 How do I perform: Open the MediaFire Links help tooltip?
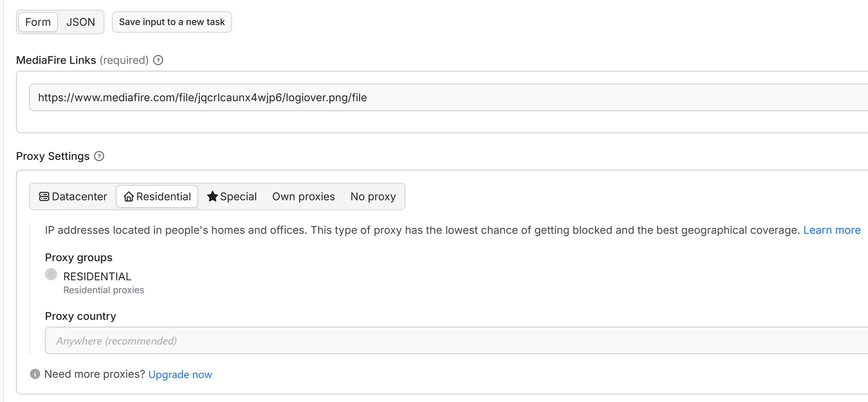[x=158, y=60]
